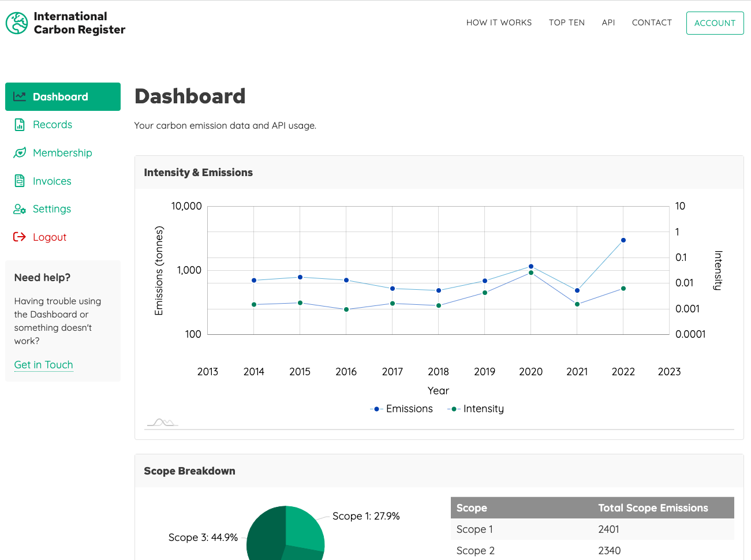Switch to the TOP TEN navigation item
This screenshot has width=751, height=560.
click(x=567, y=23)
